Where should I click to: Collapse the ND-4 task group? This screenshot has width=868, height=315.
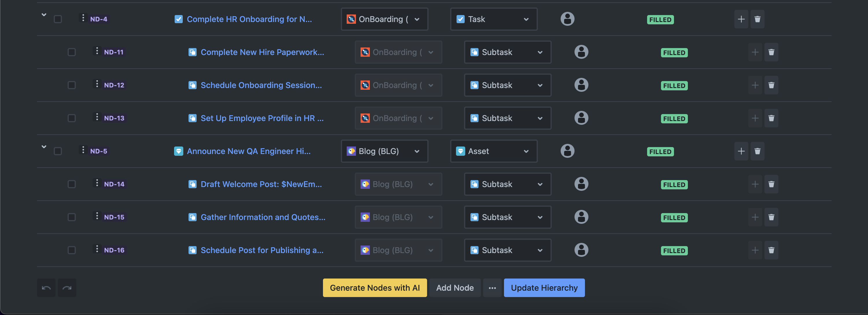44,15
